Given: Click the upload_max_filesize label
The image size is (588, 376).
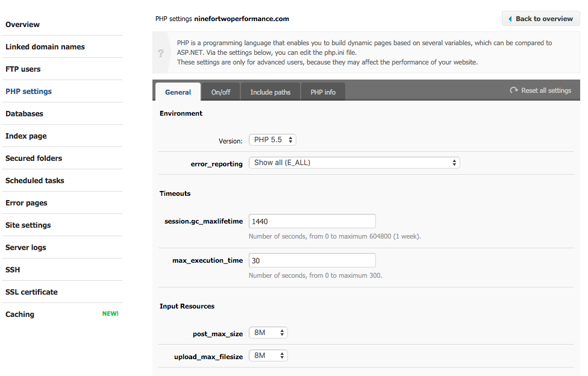Looking at the screenshot, I should point(208,357).
